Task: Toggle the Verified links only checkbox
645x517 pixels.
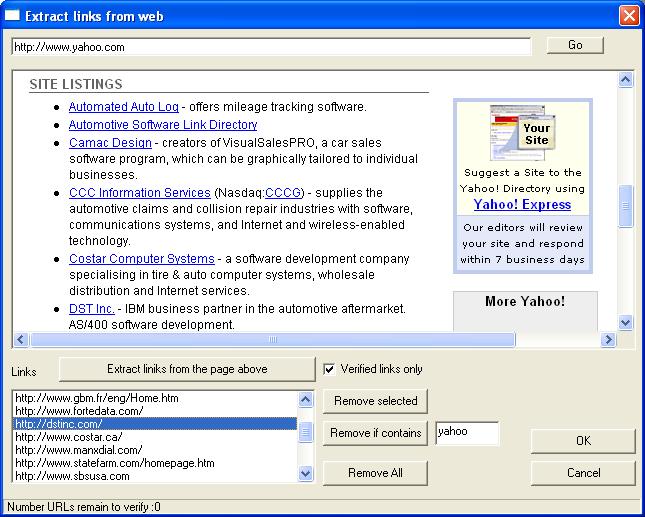Action: 329,369
